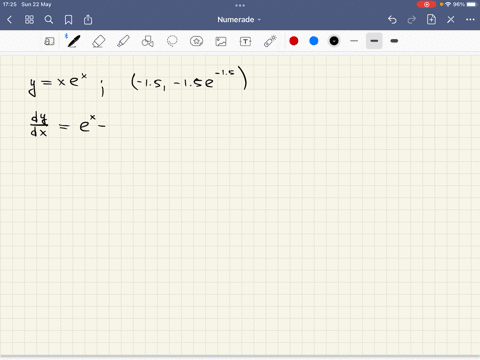Tap the Wi-Fi status icon

tap(448, 4)
